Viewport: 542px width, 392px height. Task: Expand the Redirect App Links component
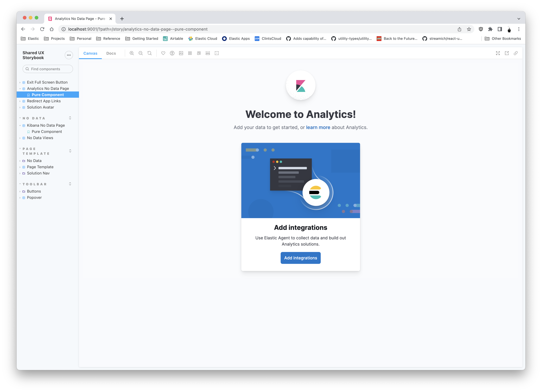coord(44,101)
